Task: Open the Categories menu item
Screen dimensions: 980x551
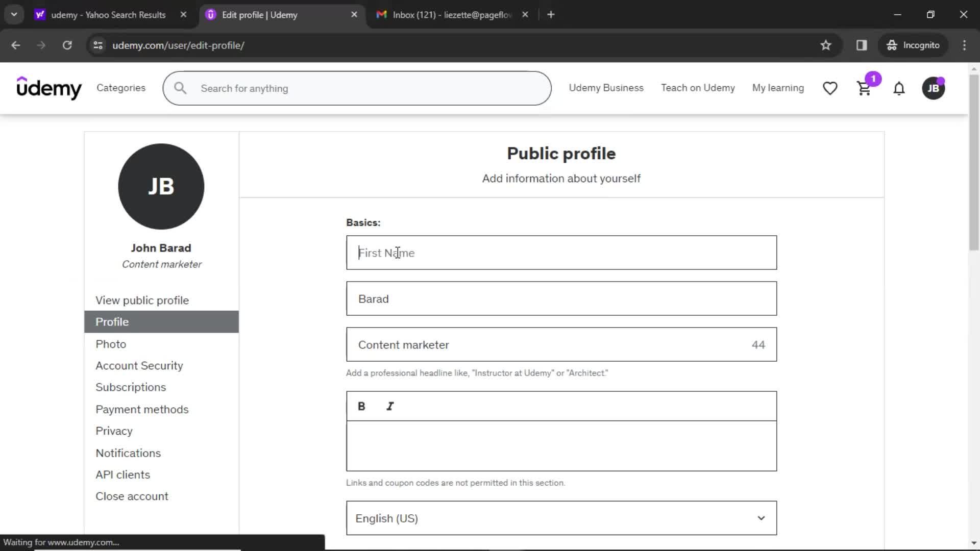Action: 121,88
